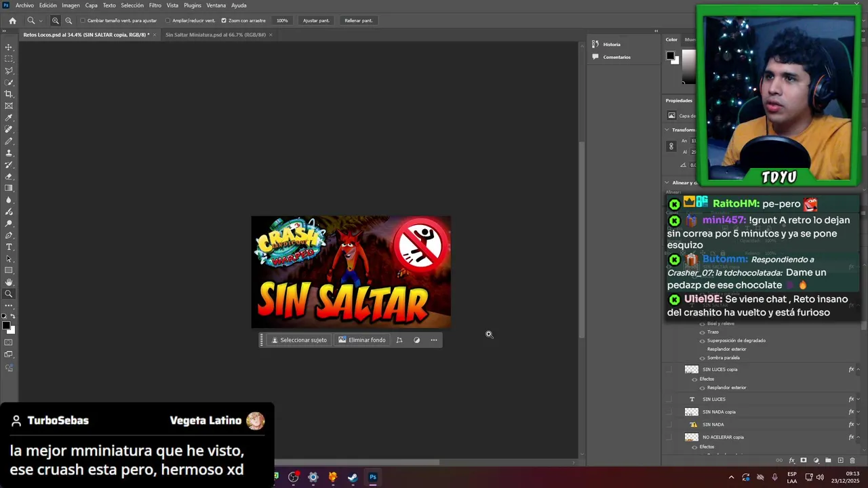Show the SIN LUCES copia layer
Image resolution: width=868 pixels, height=488 pixels.
669,369
